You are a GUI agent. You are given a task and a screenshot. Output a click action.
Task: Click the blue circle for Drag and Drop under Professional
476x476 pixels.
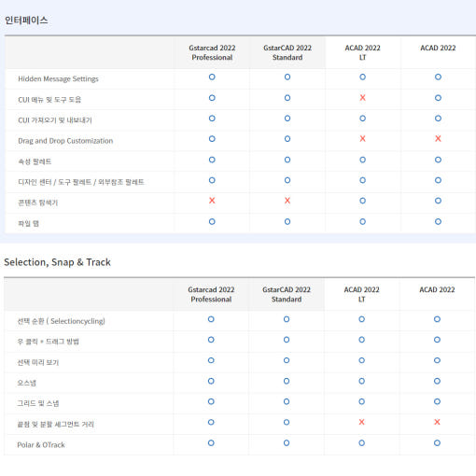point(212,139)
